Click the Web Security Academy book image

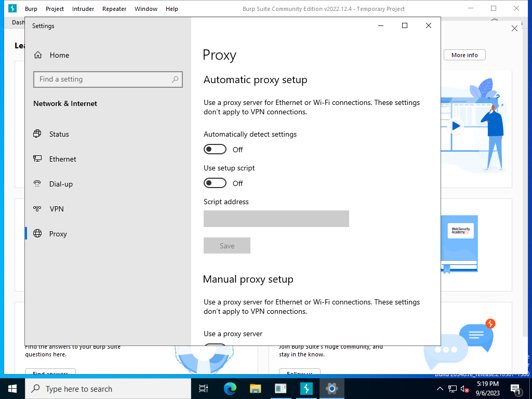pos(460,244)
